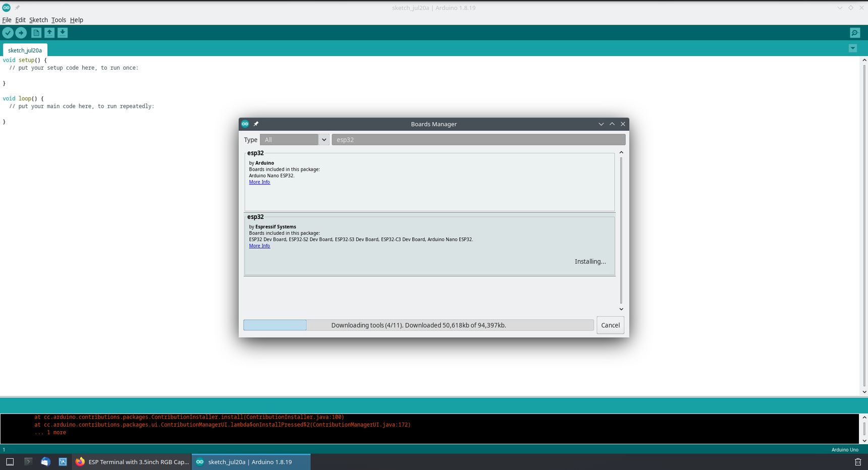868x470 pixels.
Task: Click the Installing... status text
Action: [590, 262]
